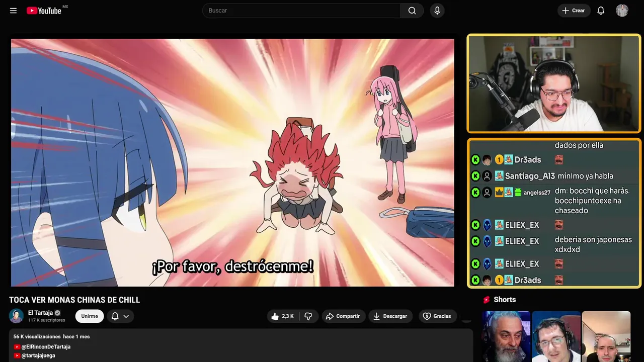This screenshot has height=362, width=644.
Task: Send a Gracias super thanks
Action: 437,316
